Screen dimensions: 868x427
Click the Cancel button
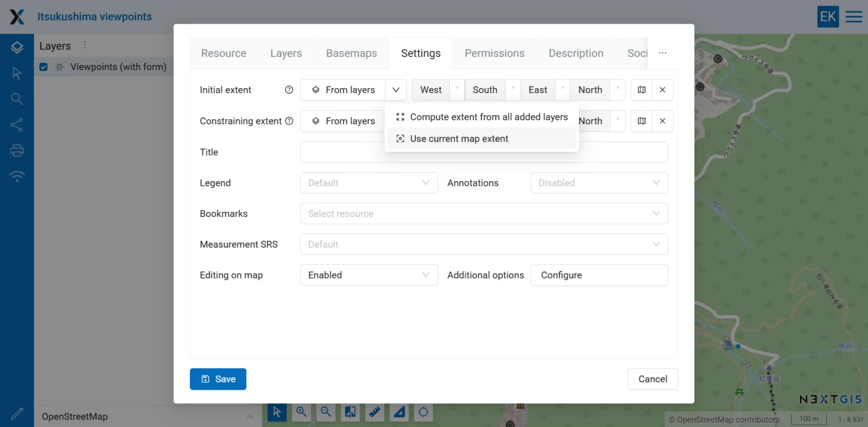(x=653, y=379)
